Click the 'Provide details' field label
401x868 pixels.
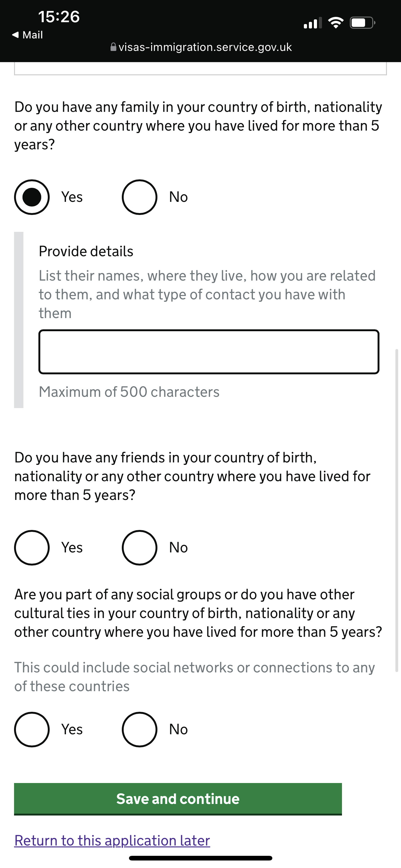[86, 251]
